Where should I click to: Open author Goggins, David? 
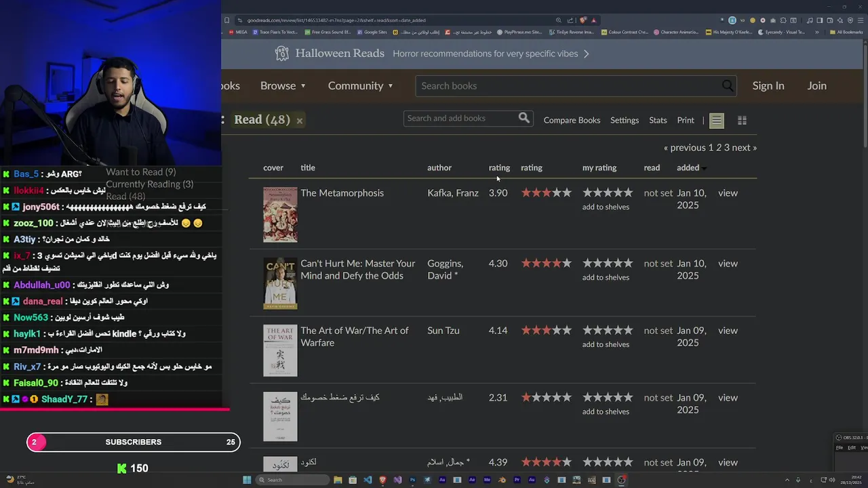(445, 269)
